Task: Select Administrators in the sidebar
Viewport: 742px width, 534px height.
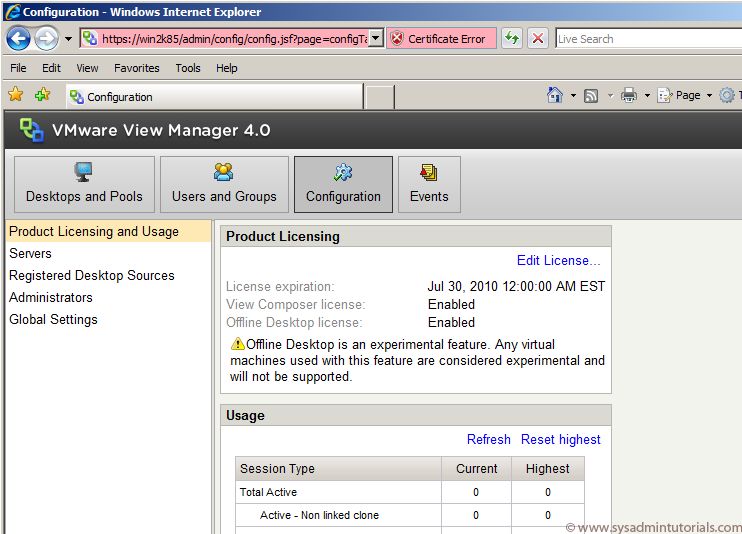Action: tap(51, 297)
